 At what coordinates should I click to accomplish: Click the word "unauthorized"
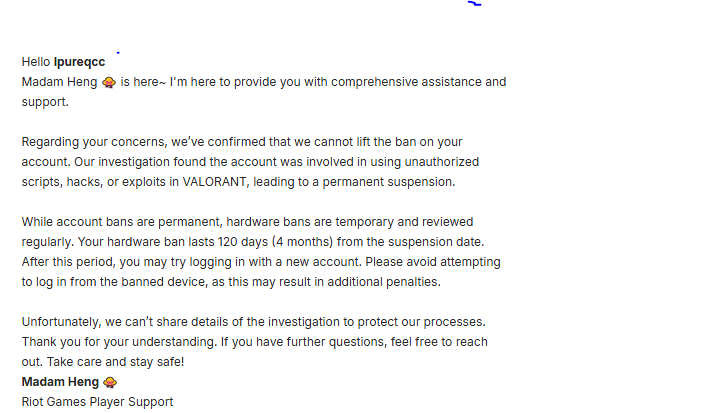[x=439, y=162]
